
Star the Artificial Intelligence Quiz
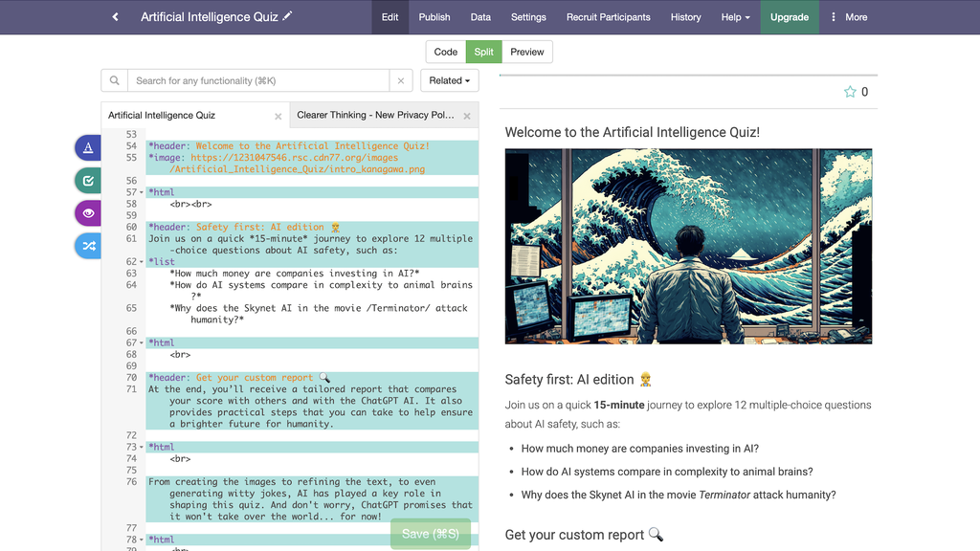point(850,91)
